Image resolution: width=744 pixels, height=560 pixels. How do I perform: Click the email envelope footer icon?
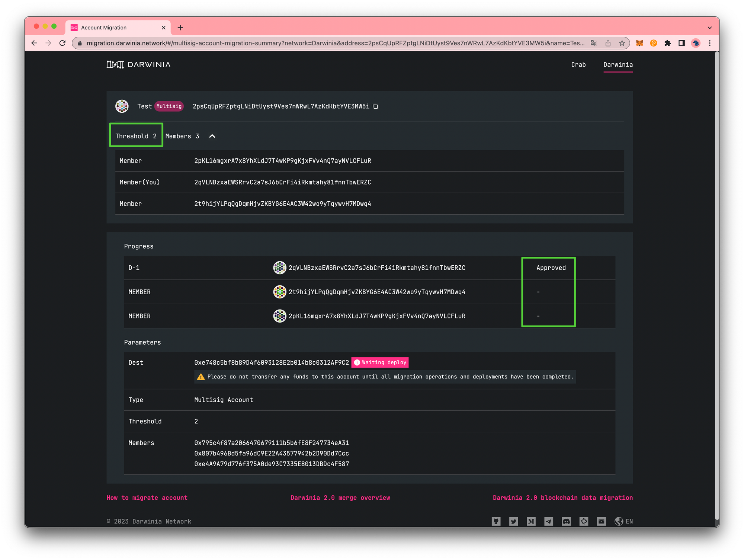pos(601,521)
